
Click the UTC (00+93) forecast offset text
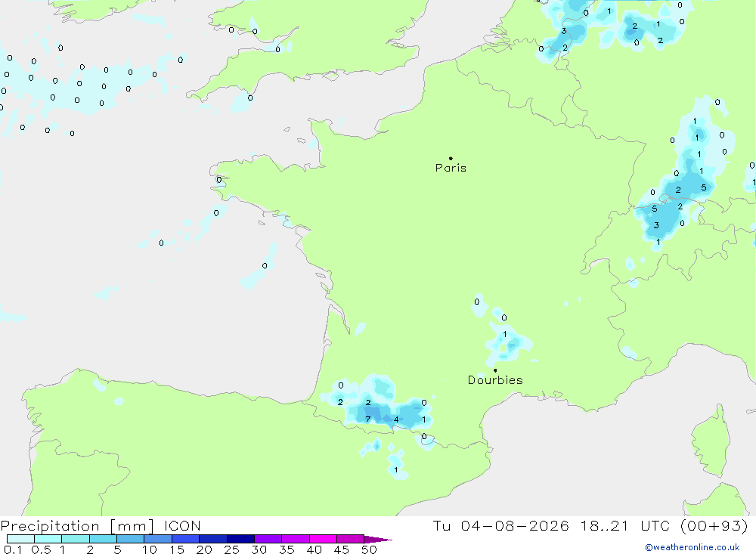click(694, 525)
